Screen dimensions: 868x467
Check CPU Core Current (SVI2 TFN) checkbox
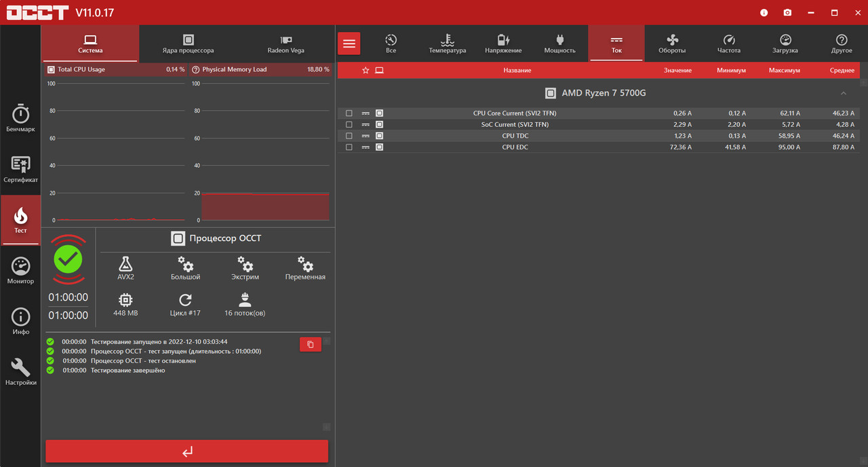coord(349,113)
